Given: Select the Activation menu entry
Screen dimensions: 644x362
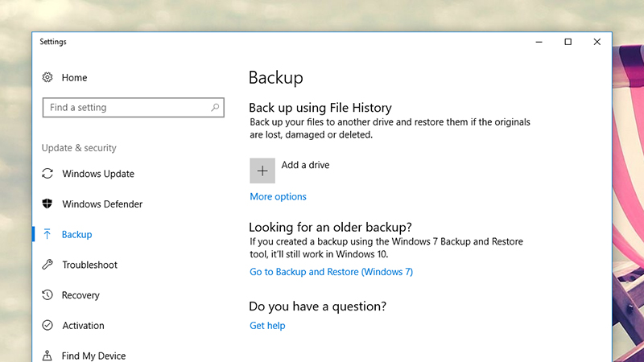Looking at the screenshot, I should point(83,326).
